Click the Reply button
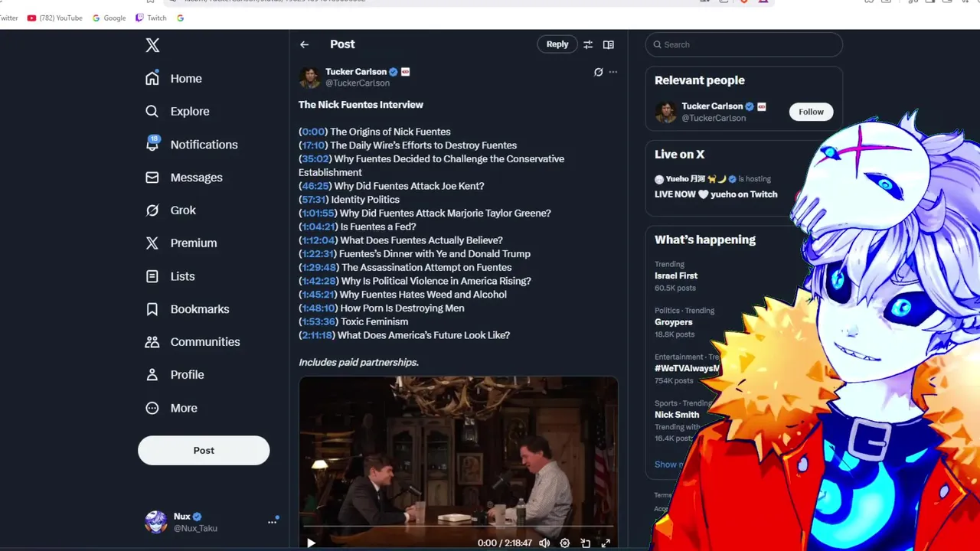Image resolution: width=980 pixels, height=551 pixels. [557, 44]
